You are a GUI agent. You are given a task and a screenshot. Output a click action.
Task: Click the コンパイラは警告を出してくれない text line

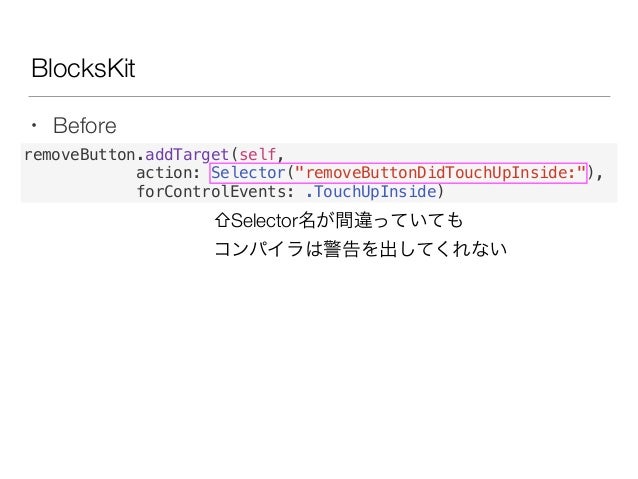(x=361, y=249)
